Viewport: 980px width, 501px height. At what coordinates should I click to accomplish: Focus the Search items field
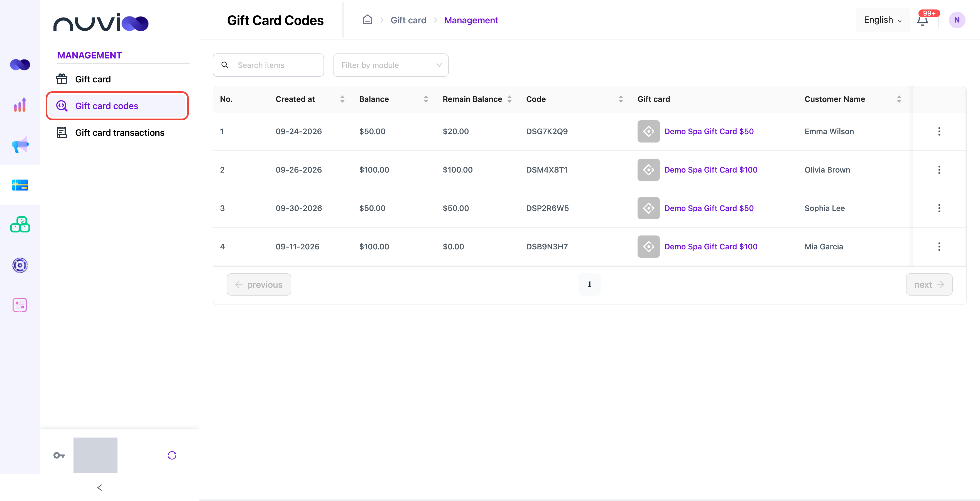268,65
